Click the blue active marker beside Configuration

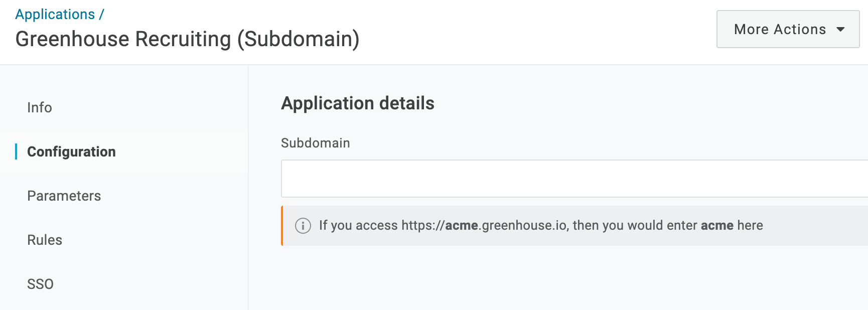16,151
